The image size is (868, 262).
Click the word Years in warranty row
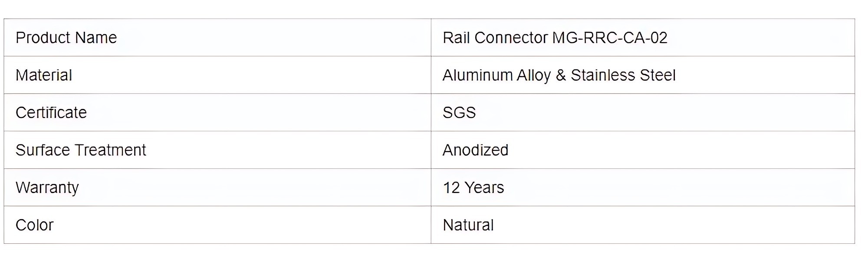click(484, 187)
